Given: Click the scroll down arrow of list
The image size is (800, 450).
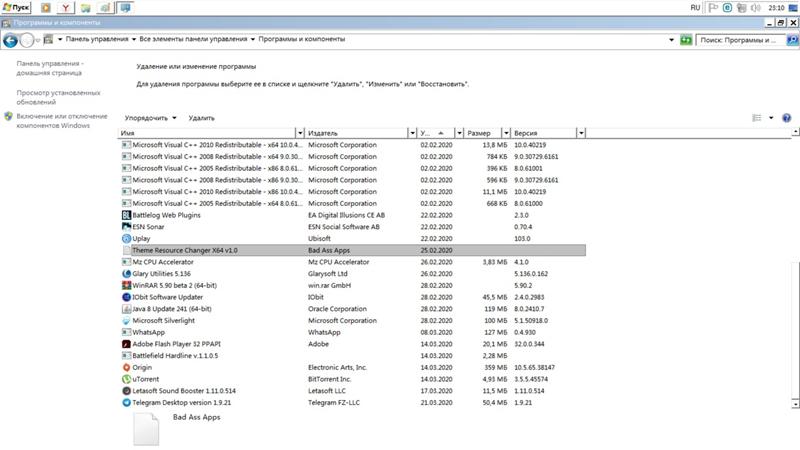Looking at the screenshot, I should (795, 404).
